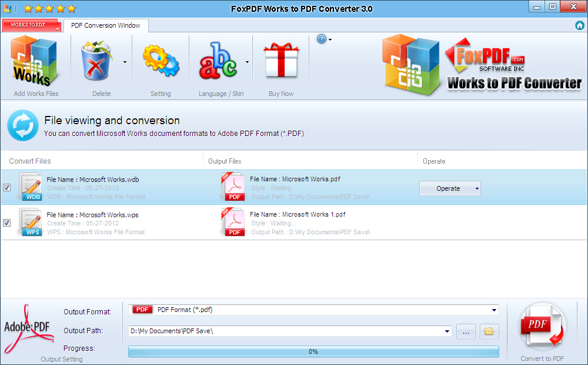The image size is (588, 365).
Task: Uncheck the Microsoft Works.wdb checkbox
Action: (x=6, y=187)
